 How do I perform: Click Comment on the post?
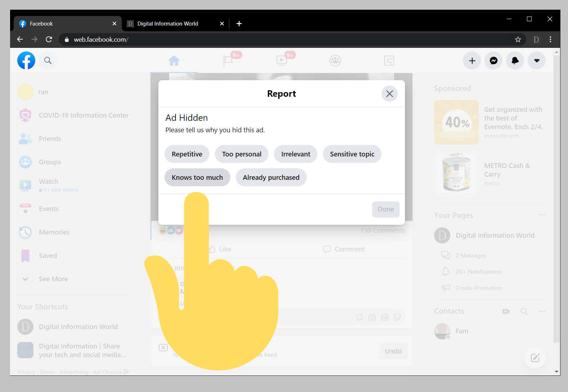[344, 249]
